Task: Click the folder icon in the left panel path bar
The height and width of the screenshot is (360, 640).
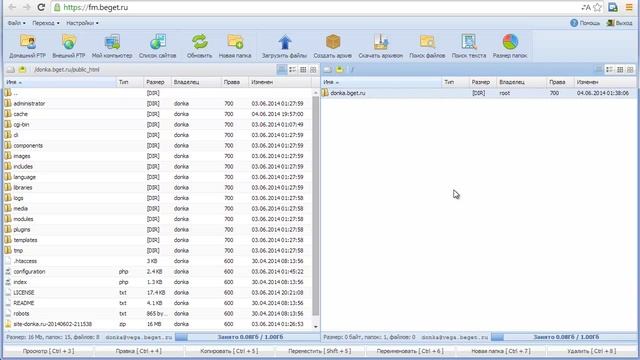Action: click(x=22, y=69)
